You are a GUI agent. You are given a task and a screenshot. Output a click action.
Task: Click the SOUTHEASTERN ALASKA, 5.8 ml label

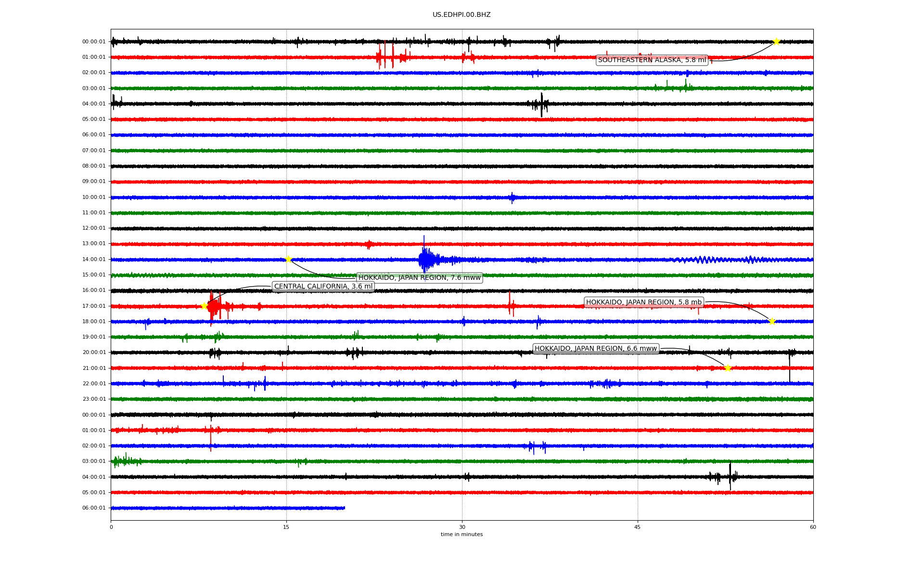click(652, 60)
